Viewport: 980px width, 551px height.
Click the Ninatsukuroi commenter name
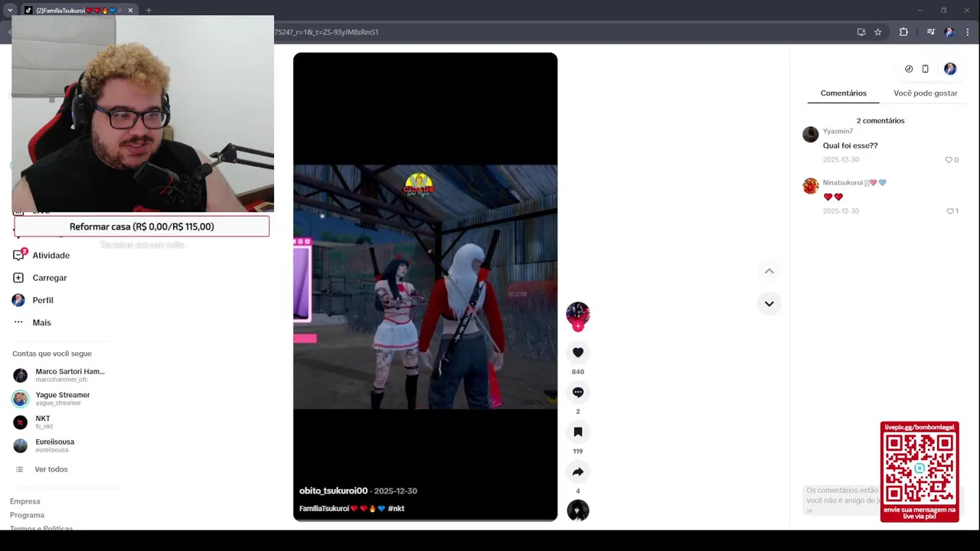pyautogui.click(x=843, y=183)
